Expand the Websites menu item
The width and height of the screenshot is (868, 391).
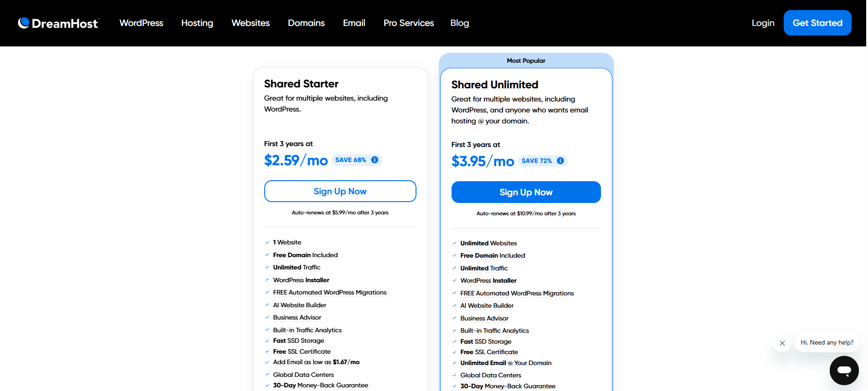[251, 23]
